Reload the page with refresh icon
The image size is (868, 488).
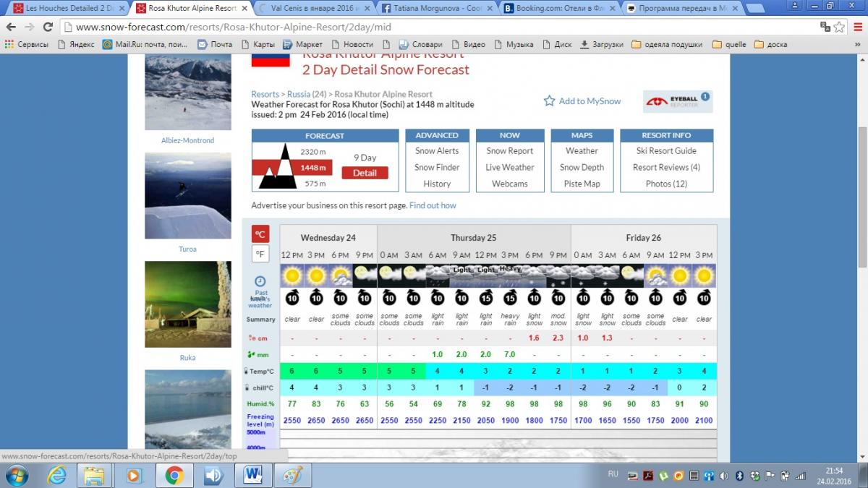click(48, 27)
